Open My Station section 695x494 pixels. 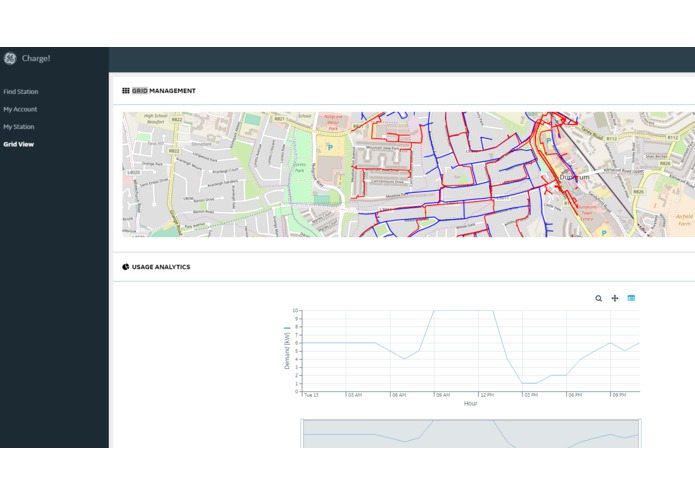(x=19, y=127)
